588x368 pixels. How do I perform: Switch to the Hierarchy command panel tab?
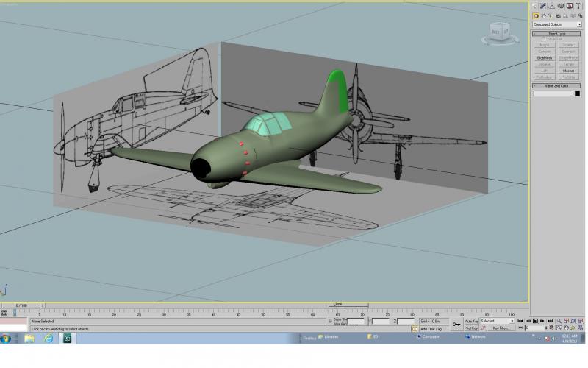tap(552, 6)
